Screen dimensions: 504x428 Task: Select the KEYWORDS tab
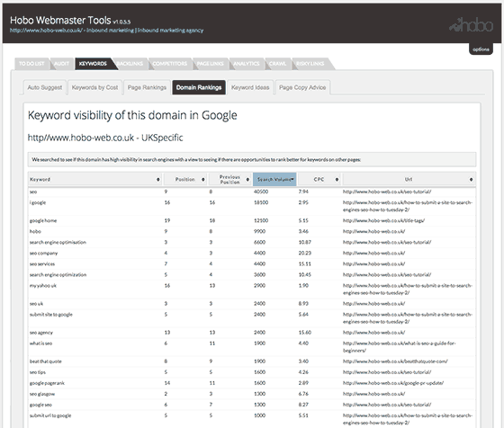pos(93,64)
